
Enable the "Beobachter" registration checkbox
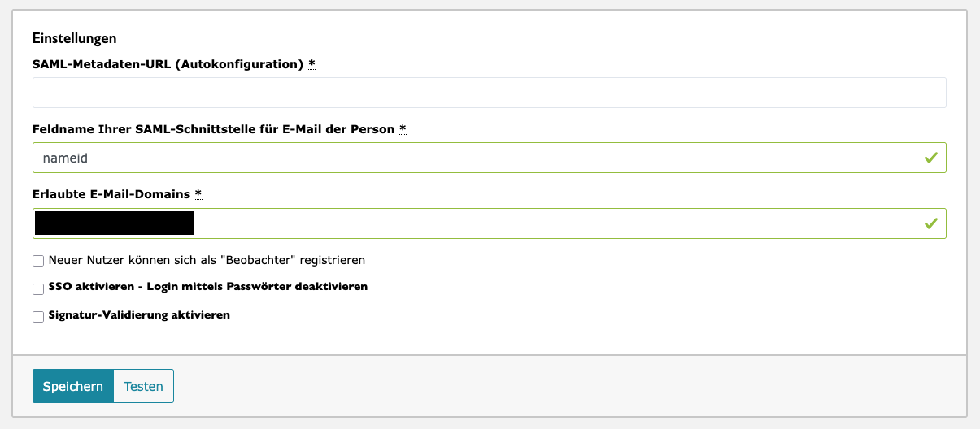[x=38, y=262]
